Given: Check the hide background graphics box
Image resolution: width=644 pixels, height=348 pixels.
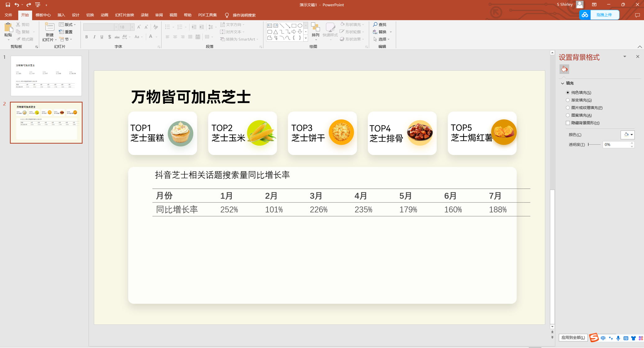Looking at the screenshot, I should point(568,123).
